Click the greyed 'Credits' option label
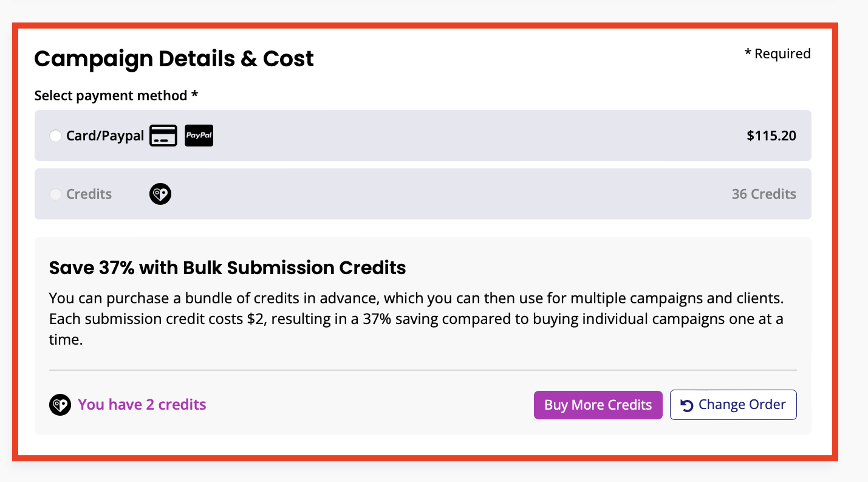 pyautogui.click(x=89, y=195)
